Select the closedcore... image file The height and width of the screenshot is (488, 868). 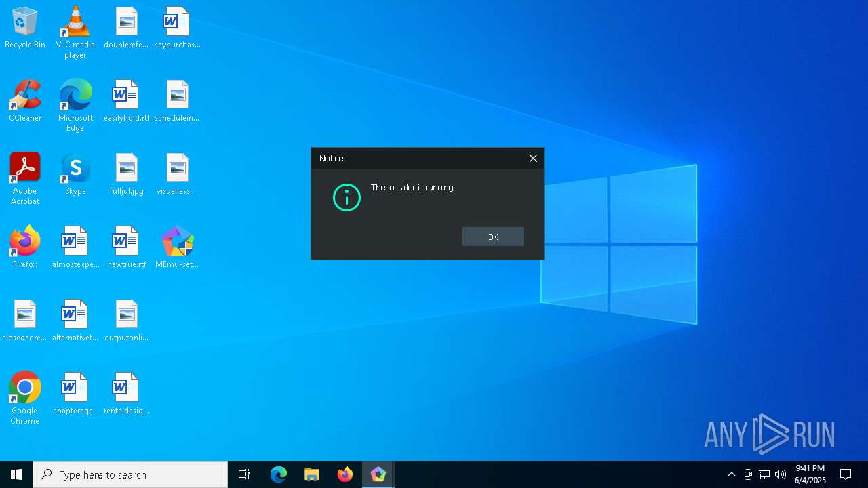(25, 321)
